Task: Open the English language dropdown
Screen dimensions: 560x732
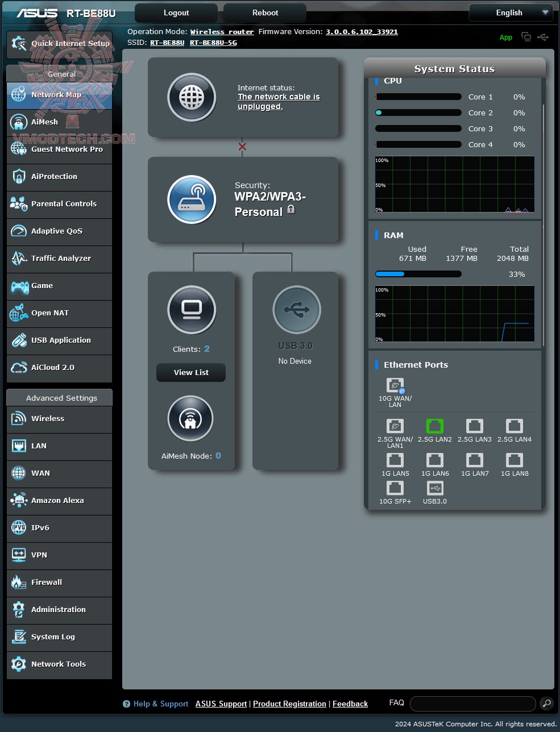Action: 511,13
